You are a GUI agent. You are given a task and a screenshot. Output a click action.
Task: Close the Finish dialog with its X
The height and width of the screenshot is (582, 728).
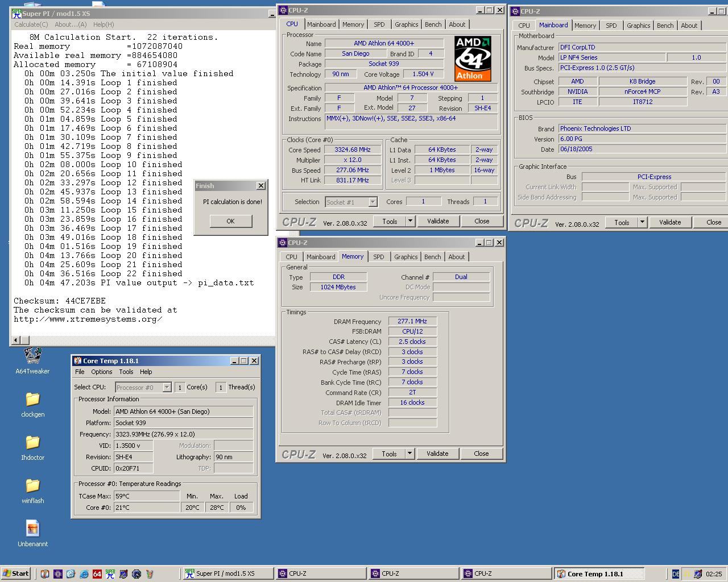[261, 186]
